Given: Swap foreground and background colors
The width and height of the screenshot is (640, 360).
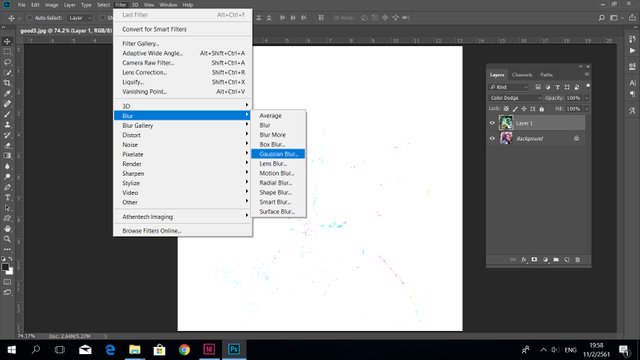Looking at the screenshot, I should tap(11, 259).
